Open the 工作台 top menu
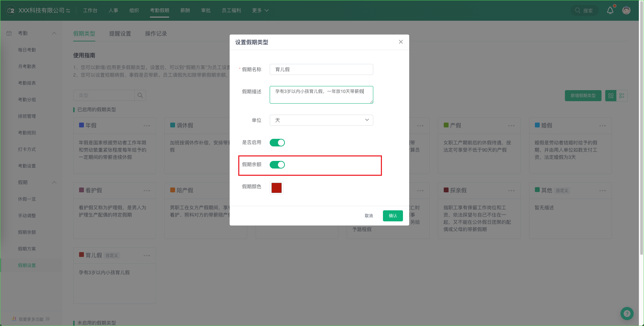Viewport: 644px width, 326px height. pos(90,10)
